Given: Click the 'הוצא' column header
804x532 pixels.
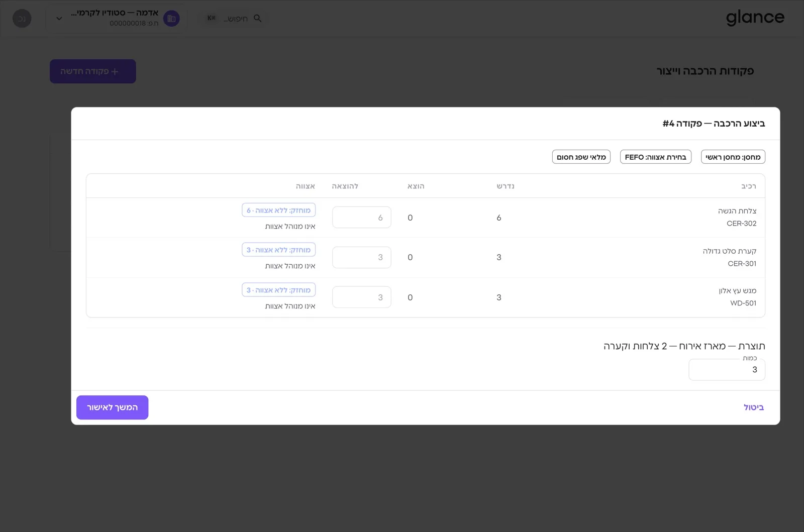Looking at the screenshot, I should [416, 186].
